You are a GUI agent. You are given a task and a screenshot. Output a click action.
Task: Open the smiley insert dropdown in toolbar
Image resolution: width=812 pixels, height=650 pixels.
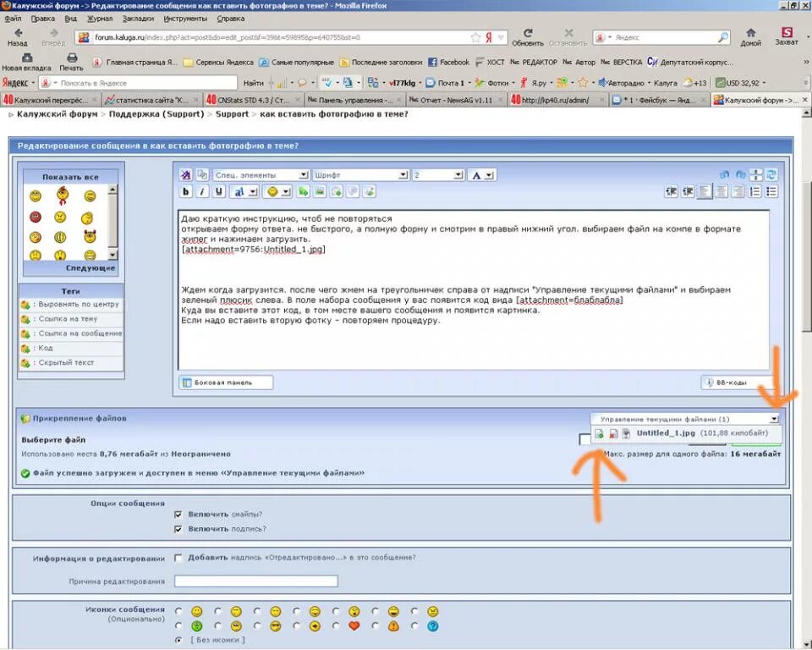278,192
